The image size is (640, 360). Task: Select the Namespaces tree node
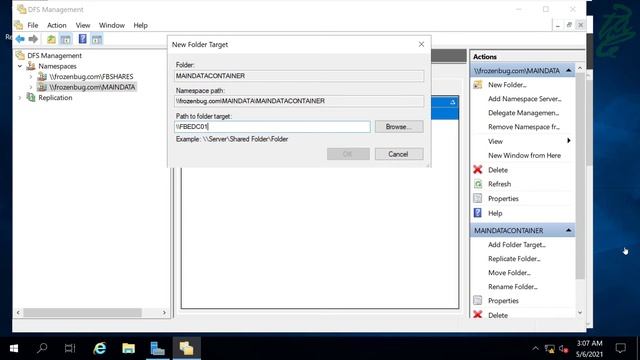click(57, 66)
